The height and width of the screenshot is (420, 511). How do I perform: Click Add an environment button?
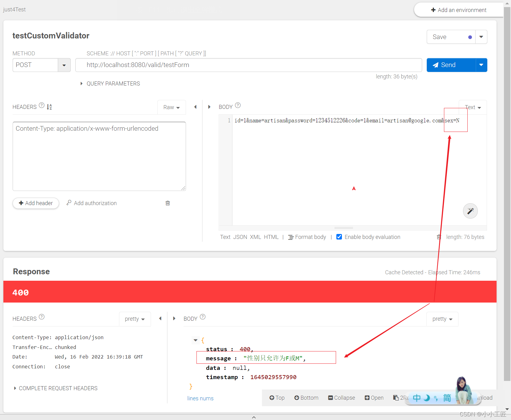(x=459, y=10)
